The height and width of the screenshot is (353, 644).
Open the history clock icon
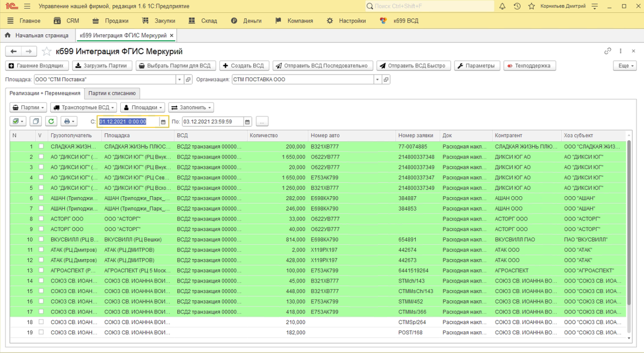517,6
